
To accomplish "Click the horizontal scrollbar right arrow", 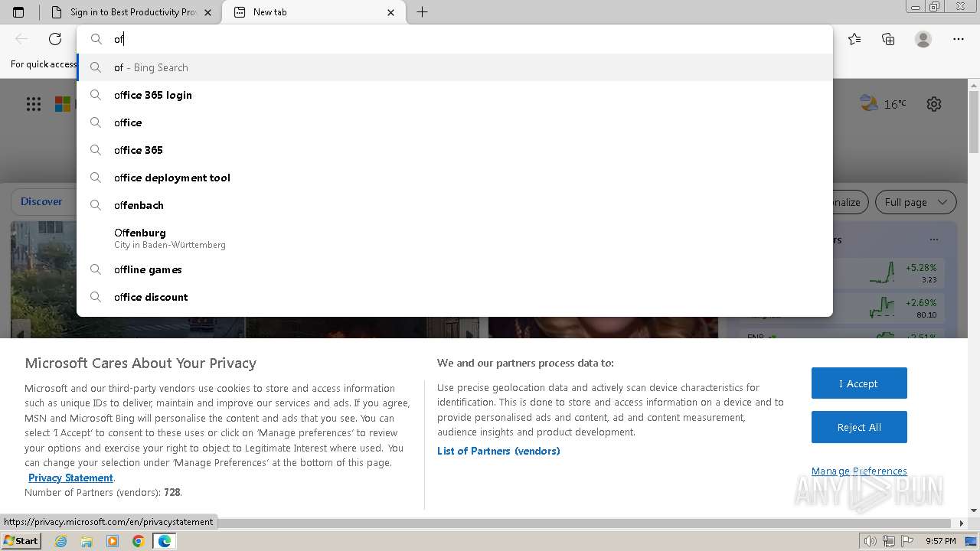I will (962, 523).
